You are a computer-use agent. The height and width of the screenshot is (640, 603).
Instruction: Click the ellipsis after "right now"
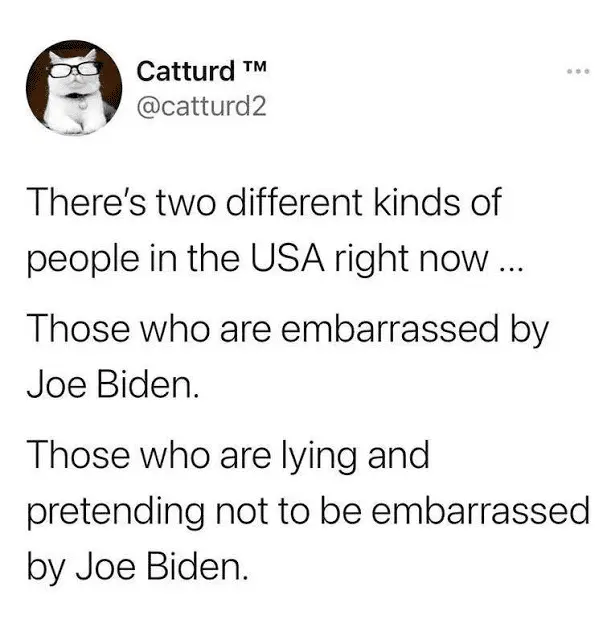(510, 269)
